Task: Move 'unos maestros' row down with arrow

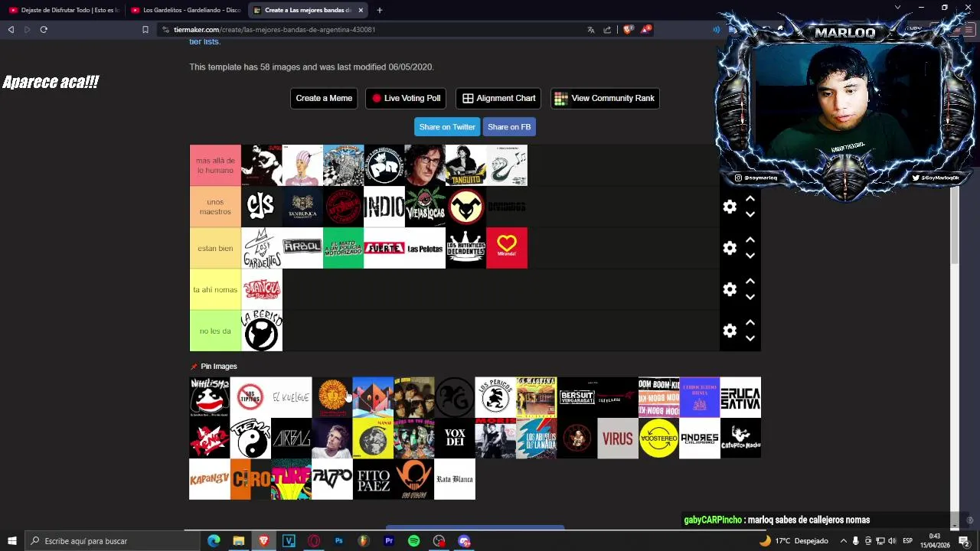Action: click(750, 214)
